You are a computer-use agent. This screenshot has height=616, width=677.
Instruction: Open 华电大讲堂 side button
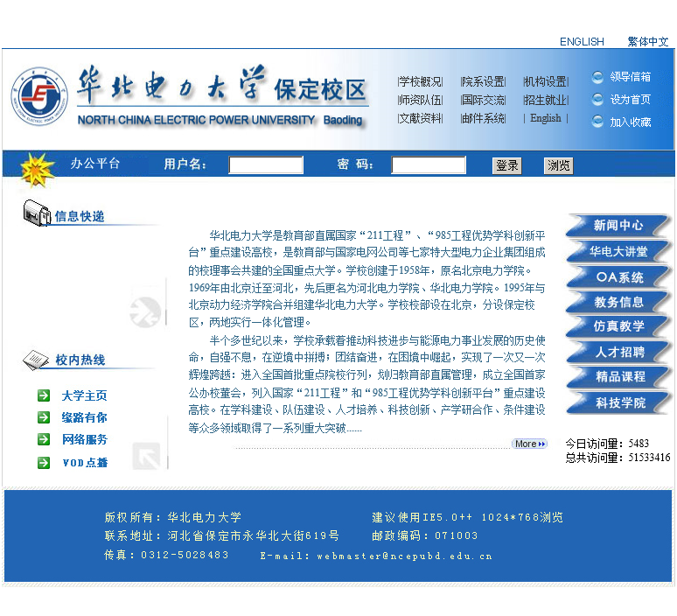[x=618, y=251]
